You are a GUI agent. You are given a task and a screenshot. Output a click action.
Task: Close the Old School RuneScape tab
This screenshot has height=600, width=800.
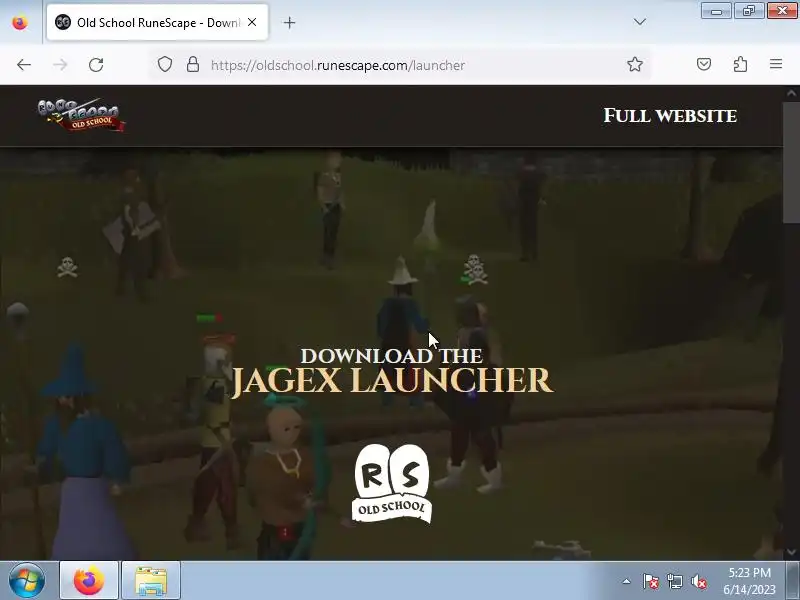pyautogui.click(x=252, y=22)
